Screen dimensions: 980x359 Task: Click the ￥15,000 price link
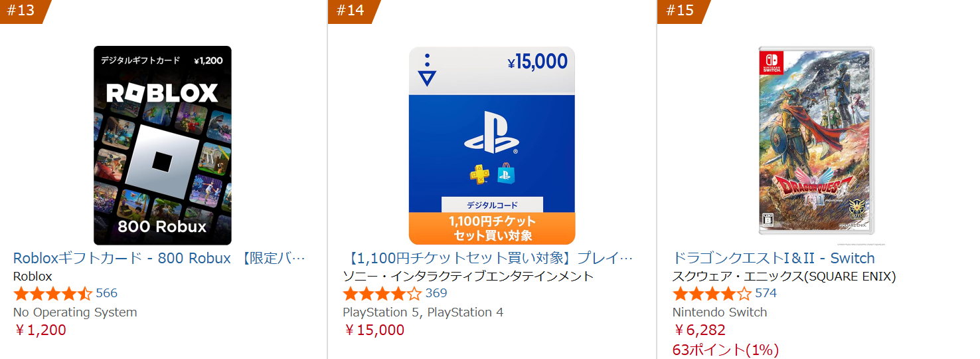[374, 330]
